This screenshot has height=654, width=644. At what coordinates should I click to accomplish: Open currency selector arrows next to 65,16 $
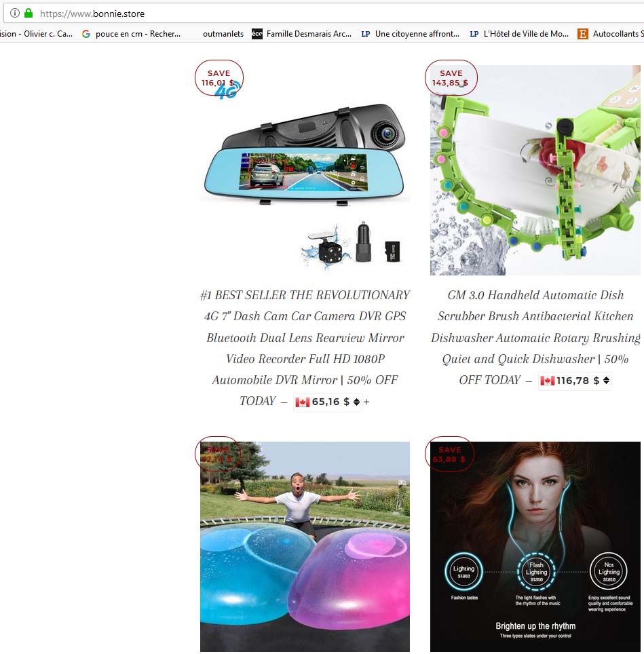tap(356, 402)
